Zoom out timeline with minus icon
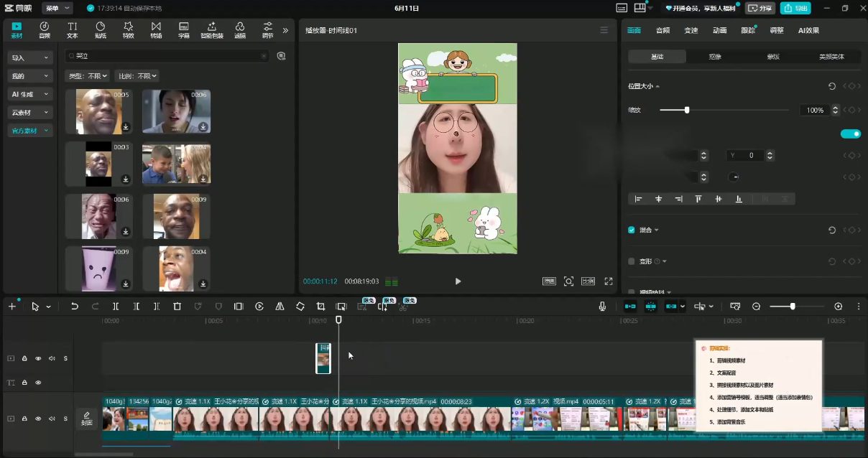 pos(756,307)
